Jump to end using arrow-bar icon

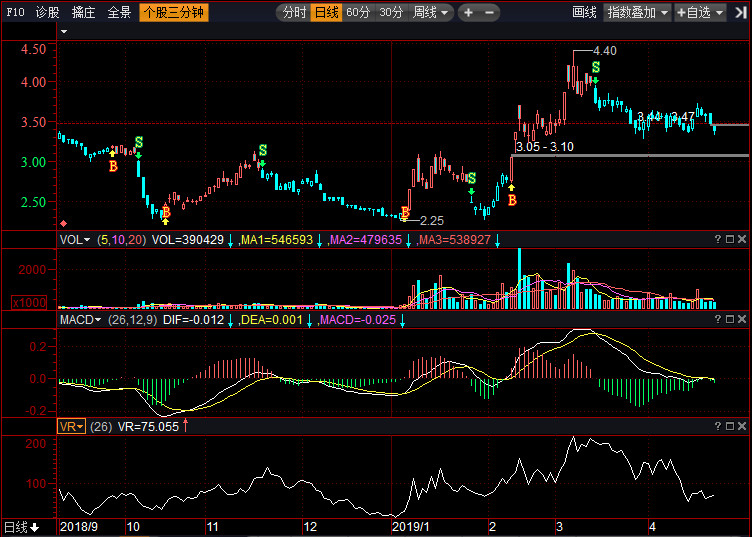(x=741, y=12)
